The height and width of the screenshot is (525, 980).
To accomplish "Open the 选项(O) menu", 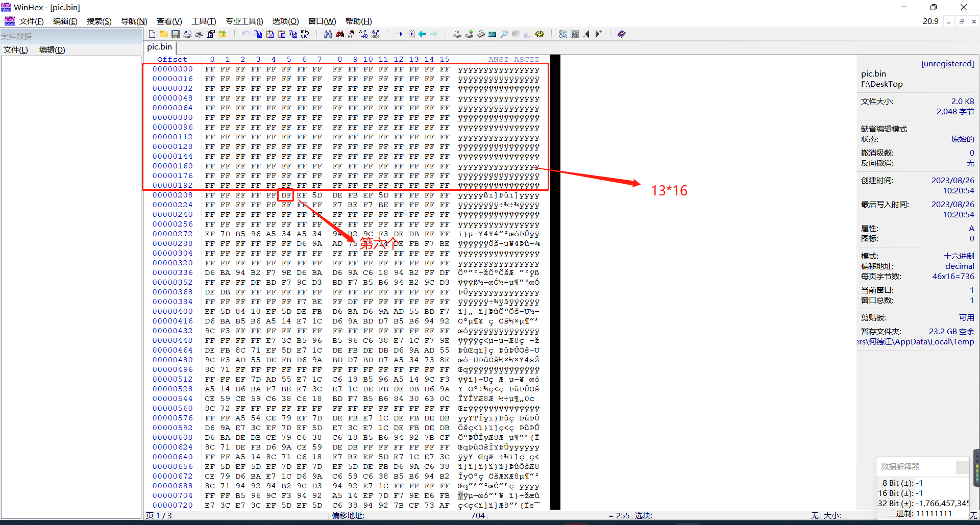I will point(285,21).
